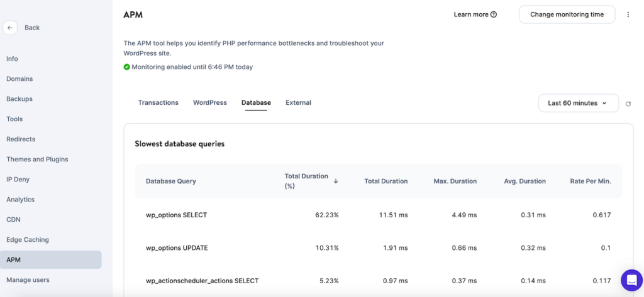Click the refresh icon beside time range
This screenshot has height=297, width=644.
pos(628,104)
